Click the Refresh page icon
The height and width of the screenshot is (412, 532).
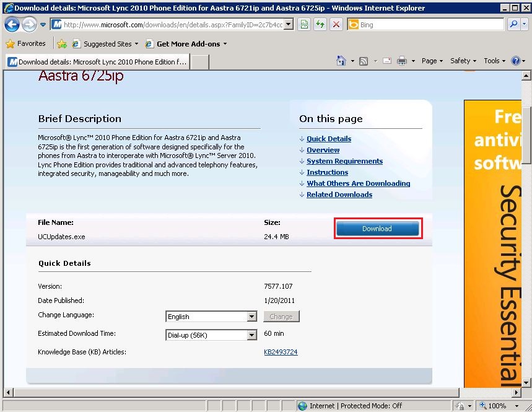pos(320,24)
